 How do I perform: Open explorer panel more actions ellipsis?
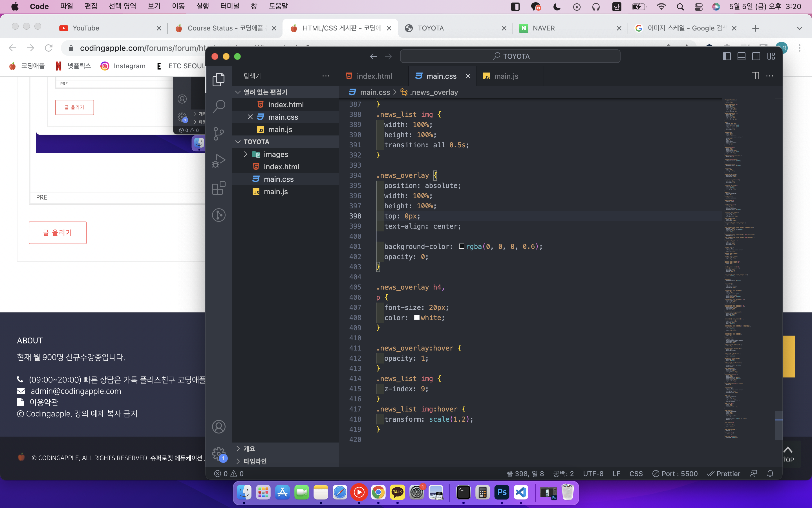click(326, 76)
